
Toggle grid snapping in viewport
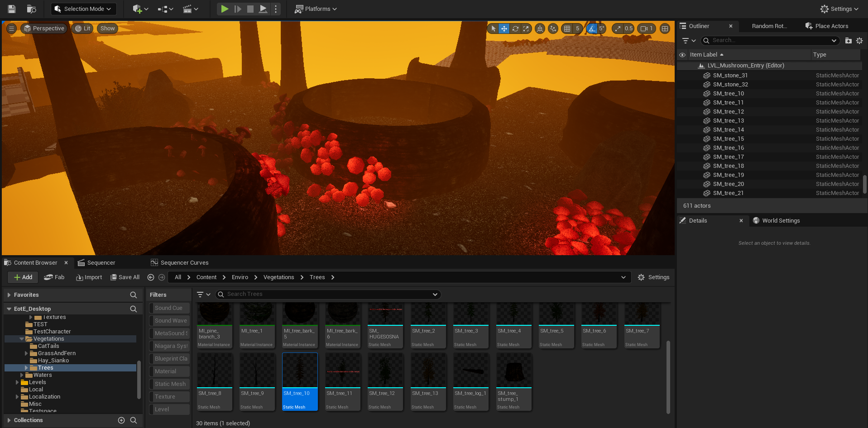click(x=567, y=29)
